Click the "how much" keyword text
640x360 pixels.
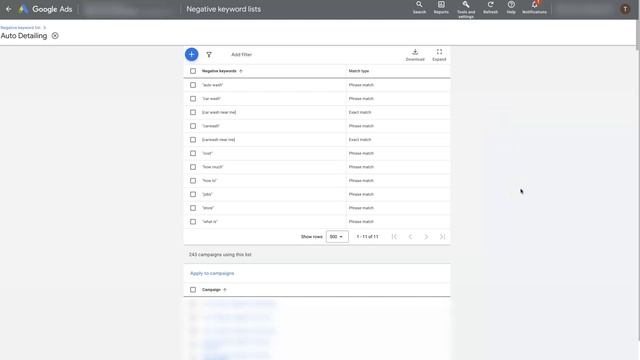[x=213, y=167]
